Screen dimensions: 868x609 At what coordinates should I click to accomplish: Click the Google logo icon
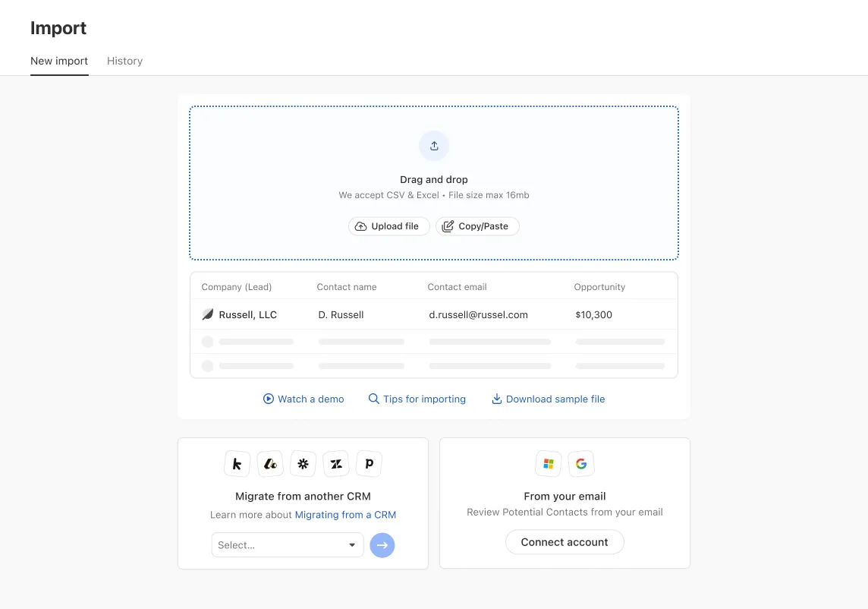581,464
